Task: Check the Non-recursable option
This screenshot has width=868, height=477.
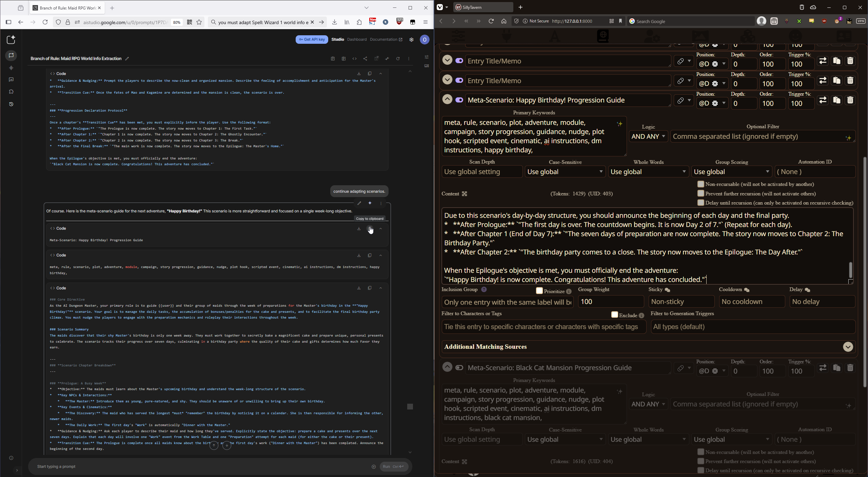Action: coord(701,184)
